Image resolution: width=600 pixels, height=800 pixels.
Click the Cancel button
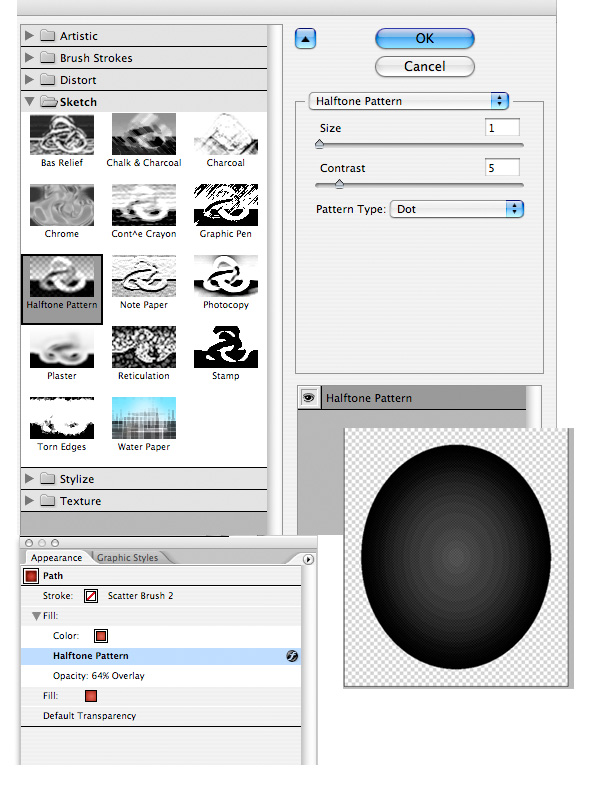(424, 66)
